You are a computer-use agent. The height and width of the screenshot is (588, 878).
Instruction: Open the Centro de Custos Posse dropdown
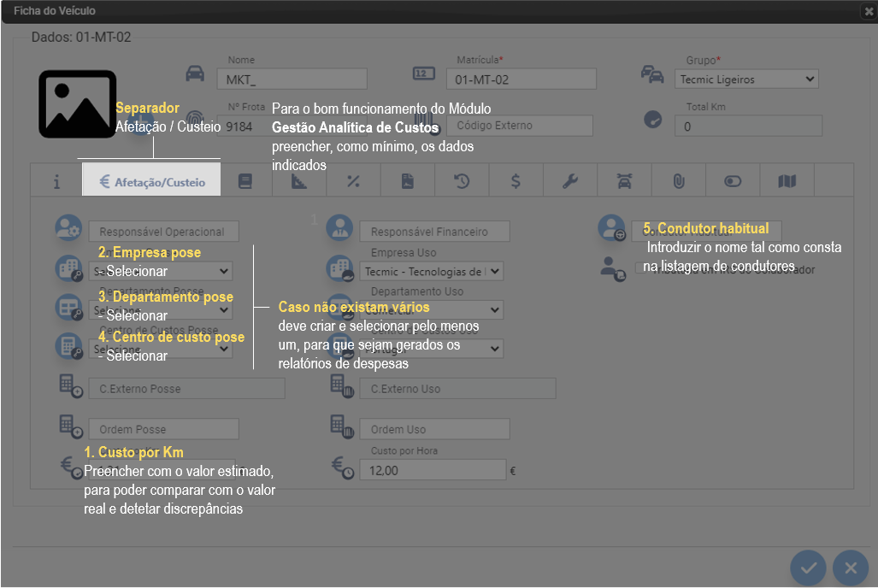tap(161, 349)
